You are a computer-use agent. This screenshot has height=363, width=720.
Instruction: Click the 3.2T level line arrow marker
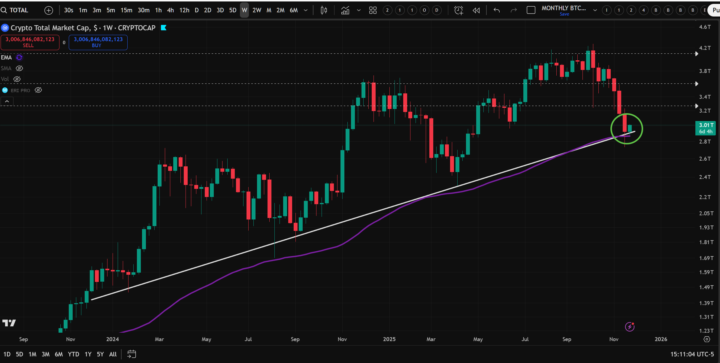tap(698, 106)
